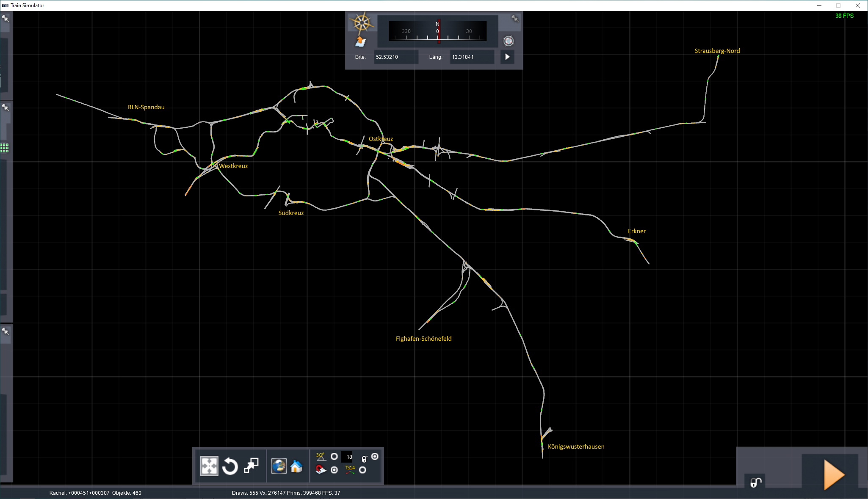Select the scale tool with two squares
This screenshot has width=868, height=499.
(x=251, y=466)
